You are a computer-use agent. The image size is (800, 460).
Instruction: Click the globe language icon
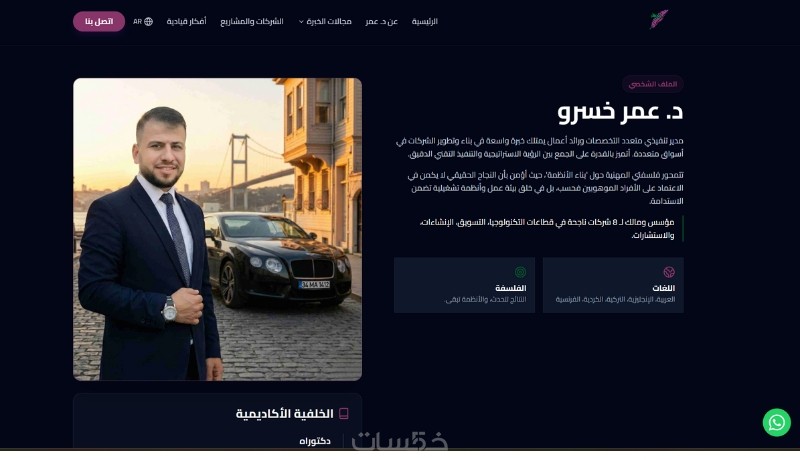coord(148,21)
